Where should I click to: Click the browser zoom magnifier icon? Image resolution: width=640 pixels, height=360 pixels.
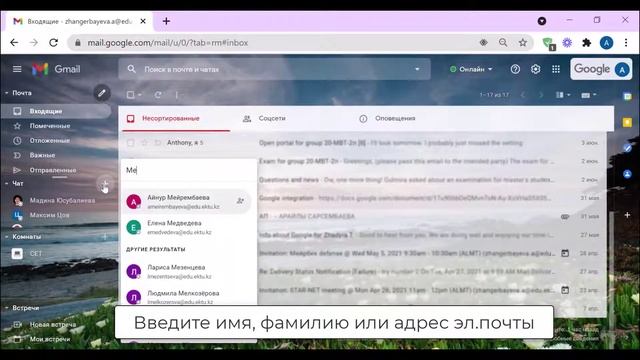point(503,42)
